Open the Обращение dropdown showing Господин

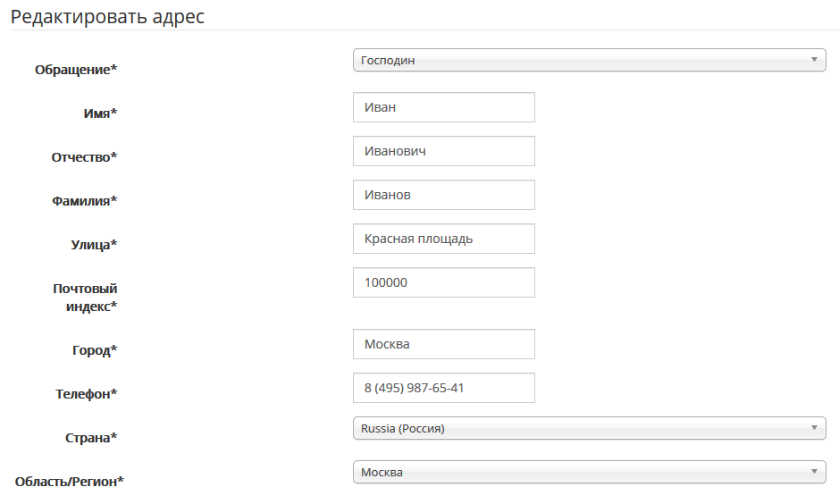tap(589, 61)
